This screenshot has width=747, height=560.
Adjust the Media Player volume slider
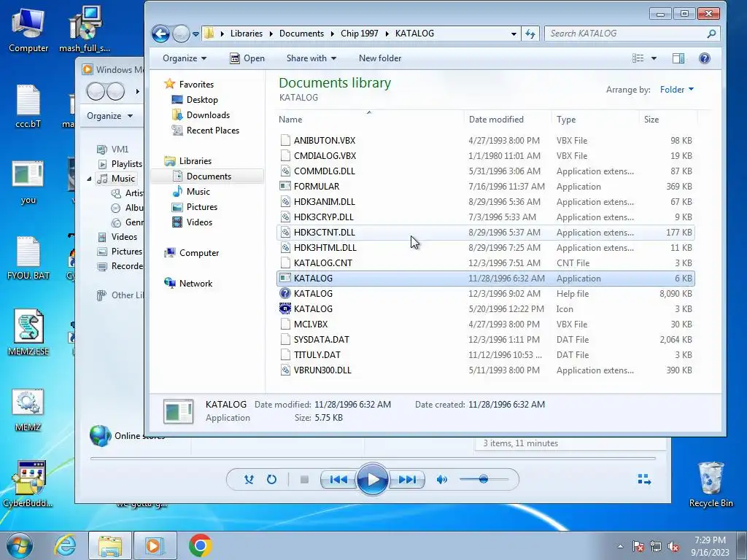[x=484, y=480]
